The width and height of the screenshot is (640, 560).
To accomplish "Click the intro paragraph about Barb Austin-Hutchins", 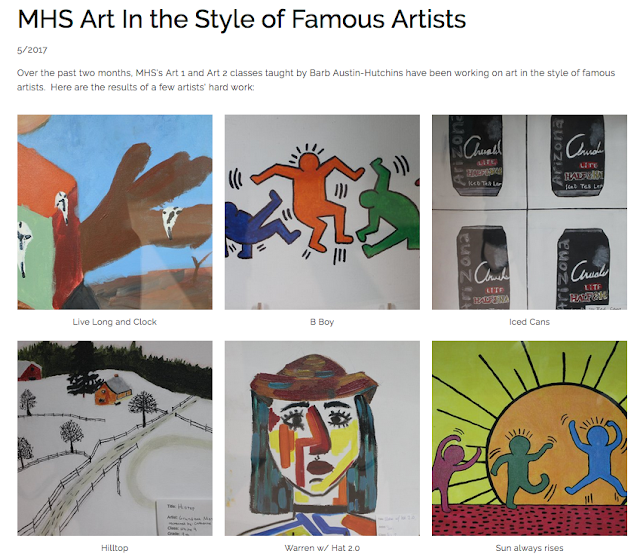I will coord(316,80).
